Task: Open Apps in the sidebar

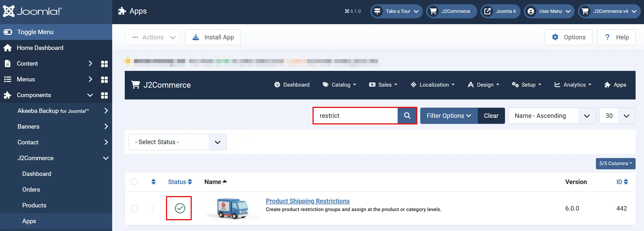Action: click(29, 221)
